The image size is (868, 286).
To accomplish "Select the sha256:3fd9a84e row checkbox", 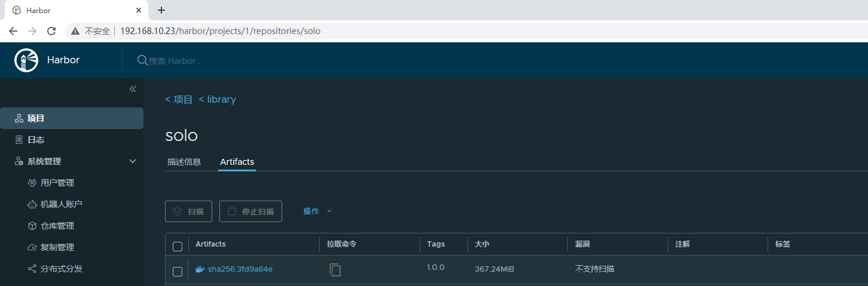I will click(178, 272).
